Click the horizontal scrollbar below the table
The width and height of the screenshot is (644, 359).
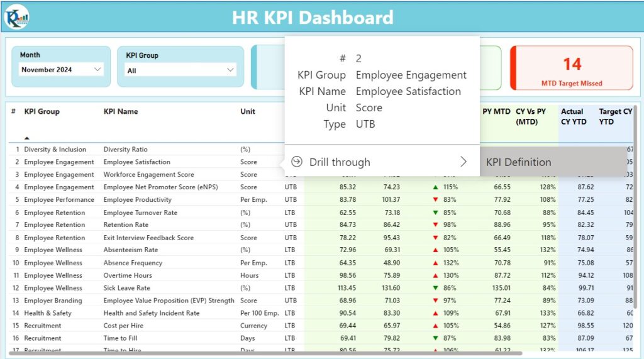(265, 353)
